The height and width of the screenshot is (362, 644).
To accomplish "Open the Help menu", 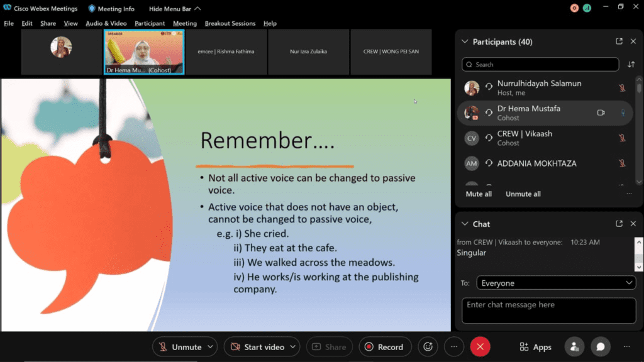I will pos(270,23).
